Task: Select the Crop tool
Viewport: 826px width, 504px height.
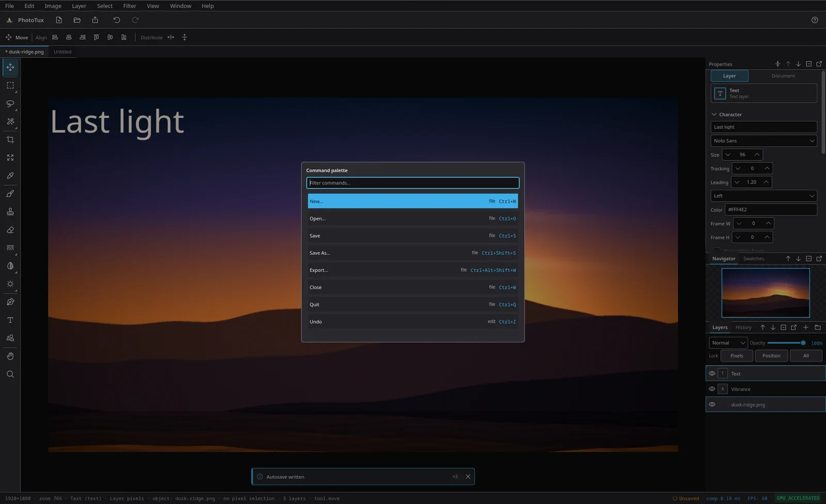Action: (x=10, y=139)
